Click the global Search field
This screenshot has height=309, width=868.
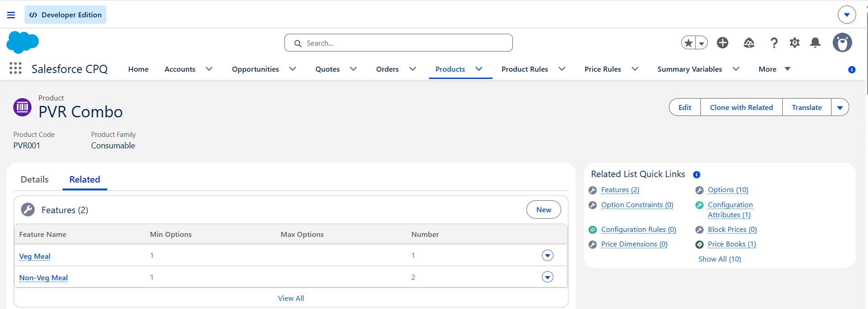398,43
